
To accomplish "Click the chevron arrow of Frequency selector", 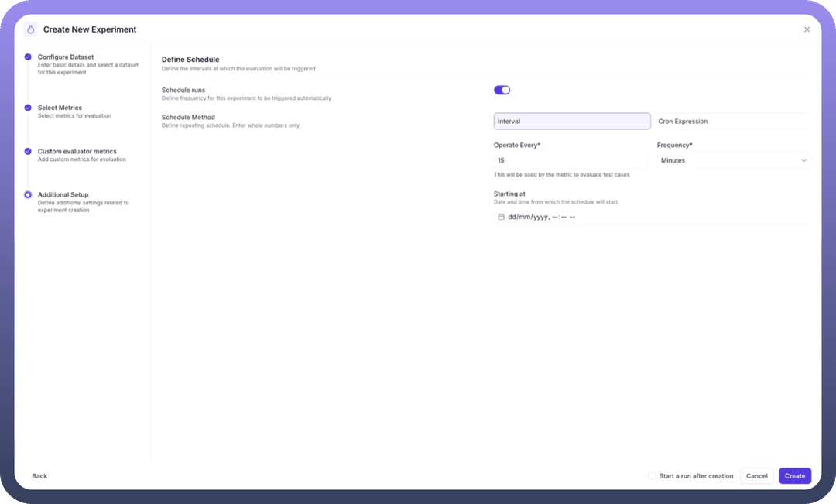I will coord(803,160).
